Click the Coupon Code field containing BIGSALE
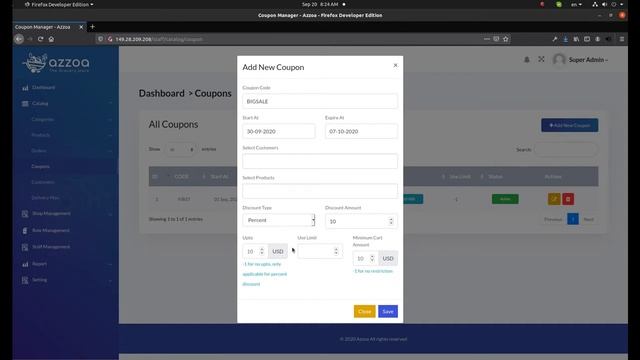This screenshot has width=640, height=360. 320,101
